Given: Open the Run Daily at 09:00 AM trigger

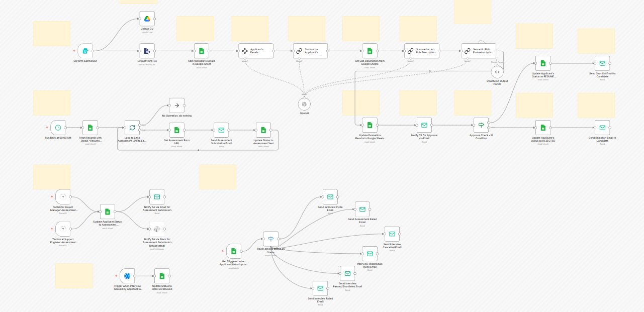Looking at the screenshot, I should click(58, 128).
